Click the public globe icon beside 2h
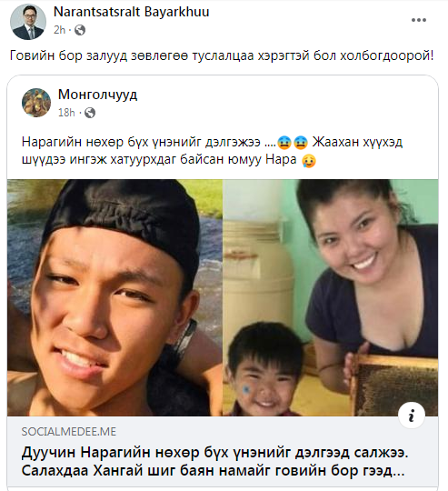 (80, 30)
